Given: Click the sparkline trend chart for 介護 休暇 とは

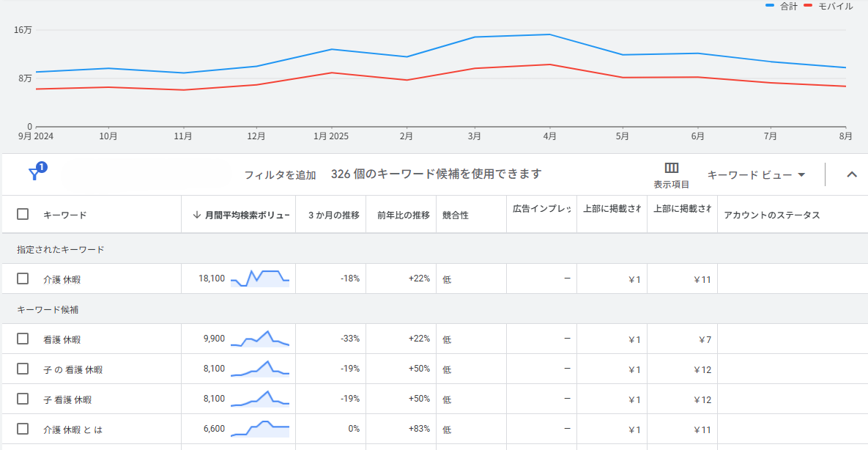Looking at the screenshot, I should point(260,429).
